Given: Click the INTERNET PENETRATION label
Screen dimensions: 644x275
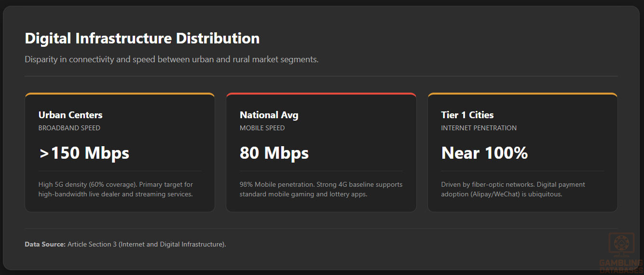Looking at the screenshot, I should point(479,128).
